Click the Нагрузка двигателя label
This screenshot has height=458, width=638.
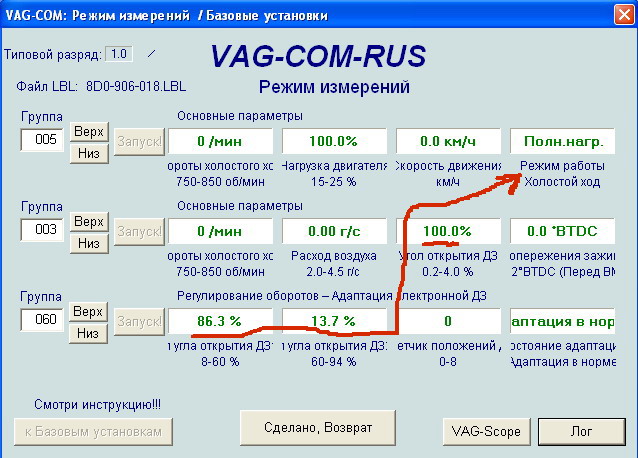click(x=334, y=166)
